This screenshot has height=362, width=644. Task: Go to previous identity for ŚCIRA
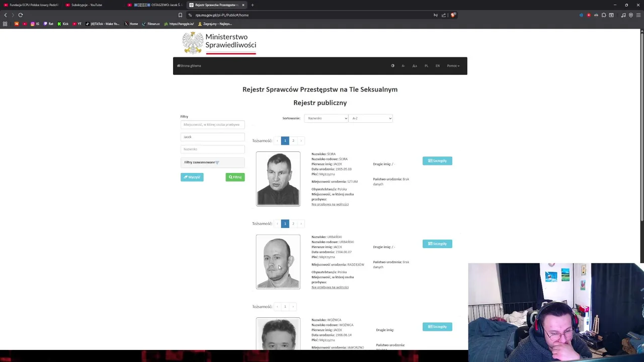click(x=277, y=141)
